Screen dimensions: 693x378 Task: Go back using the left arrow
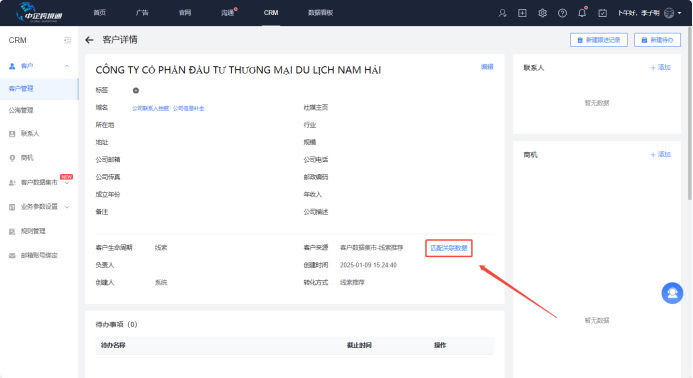(x=89, y=40)
